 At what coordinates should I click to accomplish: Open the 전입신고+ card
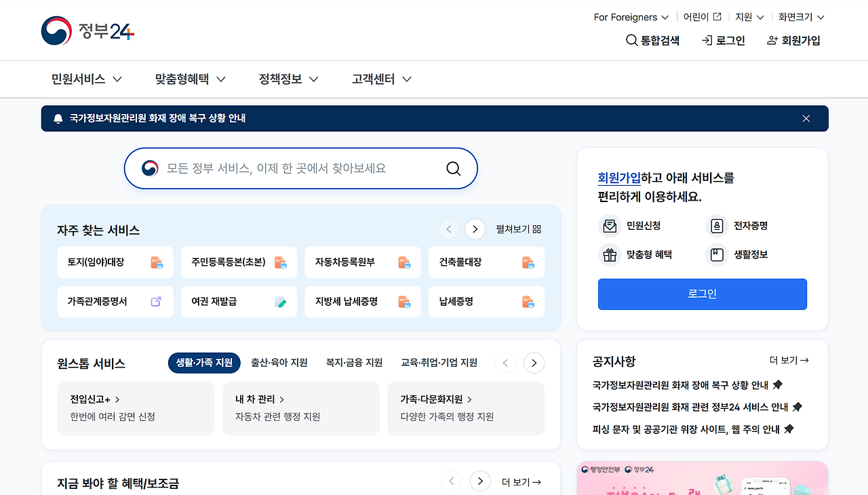point(136,408)
